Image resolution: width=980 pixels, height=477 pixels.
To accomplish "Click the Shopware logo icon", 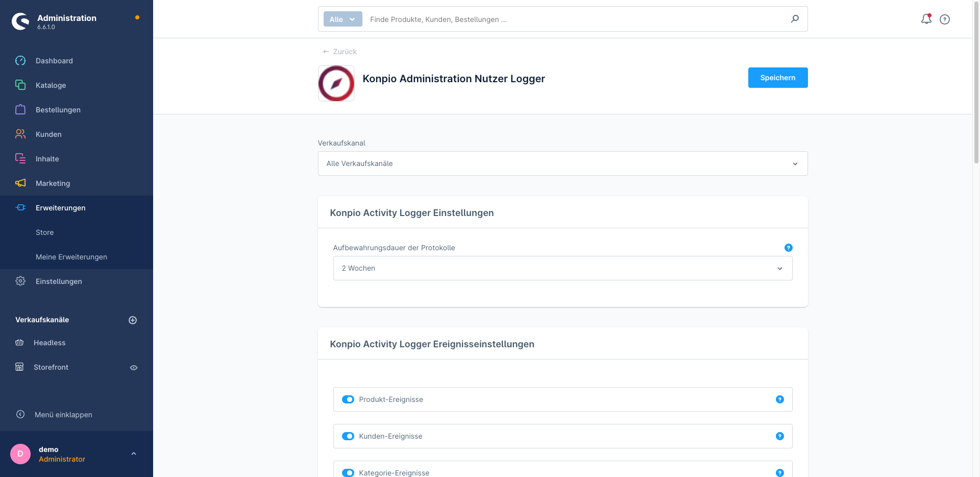I will coord(20,21).
